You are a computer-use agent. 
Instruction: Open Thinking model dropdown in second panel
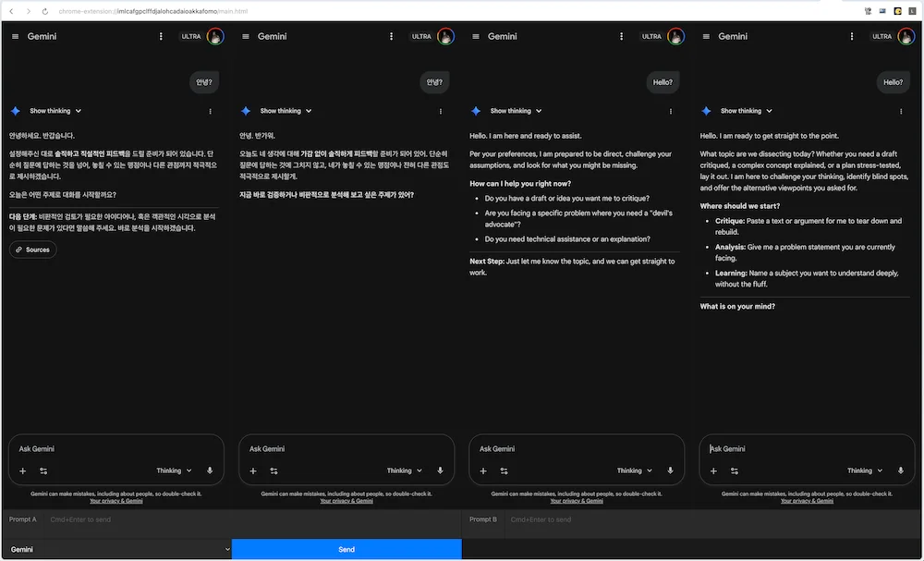(405, 470)
